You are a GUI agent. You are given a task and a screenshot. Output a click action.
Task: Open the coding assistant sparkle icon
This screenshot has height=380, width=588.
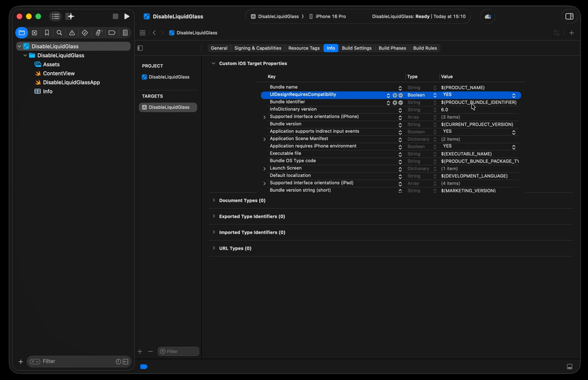pos(70,16)
